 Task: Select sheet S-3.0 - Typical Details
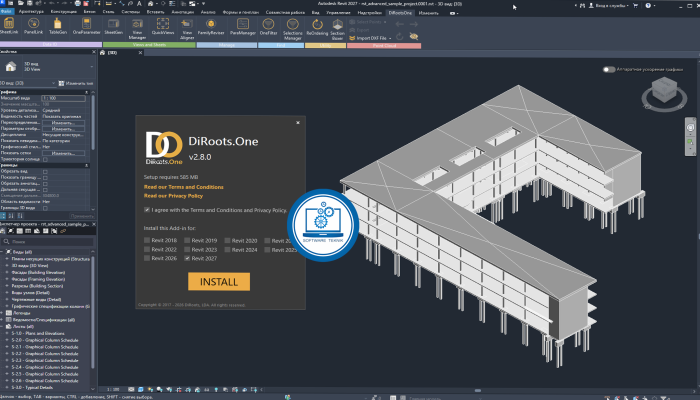[31, 388]
